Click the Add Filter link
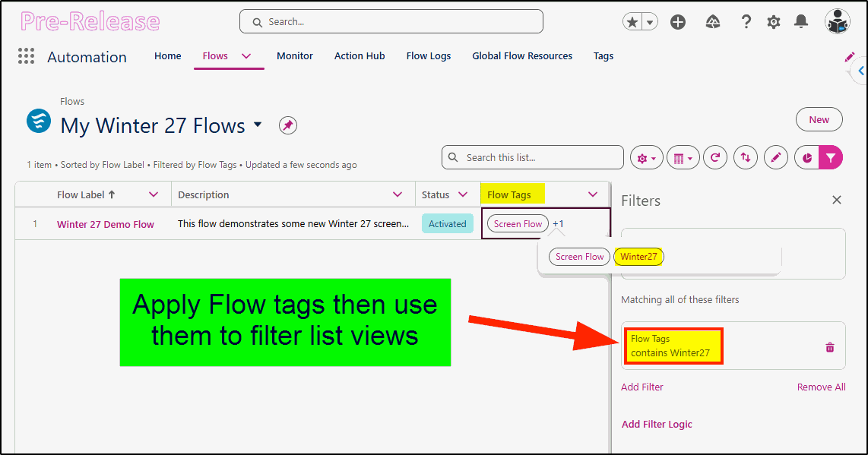The image size is (868, 455). (641, 387)
